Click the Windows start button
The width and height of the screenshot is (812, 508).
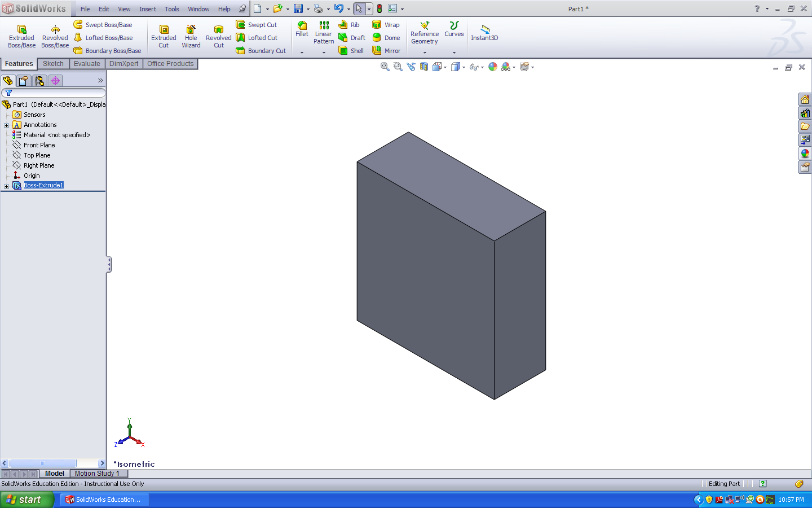coord(27,500)
